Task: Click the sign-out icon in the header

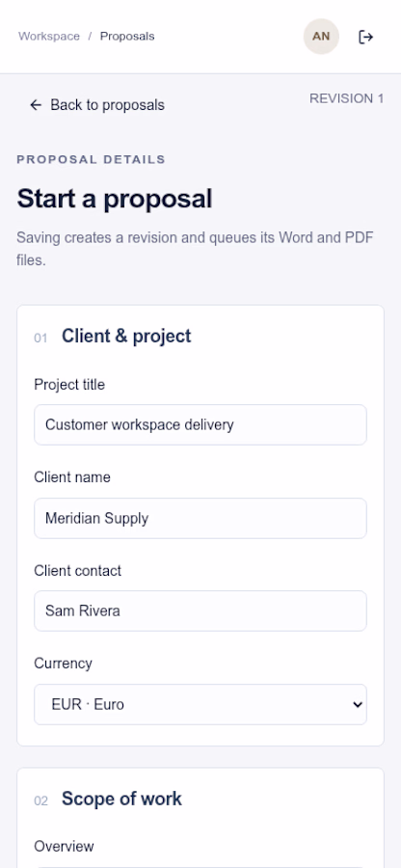Action: coord(365,37)
